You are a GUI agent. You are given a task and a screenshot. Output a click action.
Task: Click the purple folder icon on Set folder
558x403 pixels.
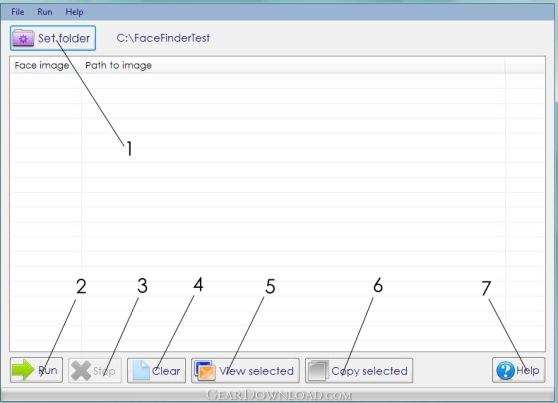(x=23, y=38)
